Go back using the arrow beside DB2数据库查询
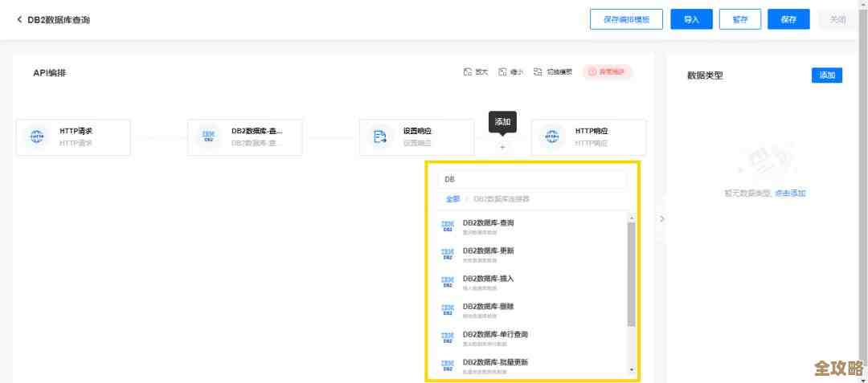This screenshot has height=383, width=868. pyautogui.click(x=19, y=20)
